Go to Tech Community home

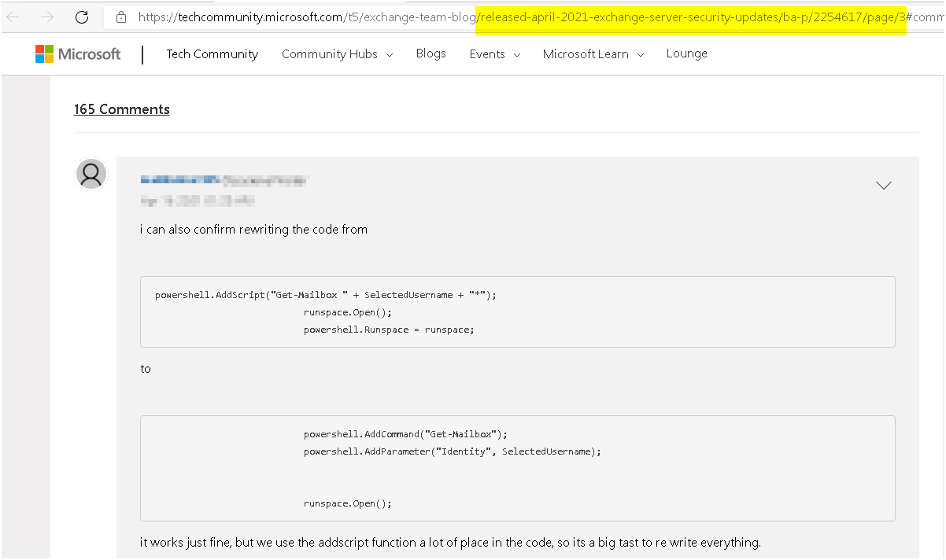(x=212, y=54)
